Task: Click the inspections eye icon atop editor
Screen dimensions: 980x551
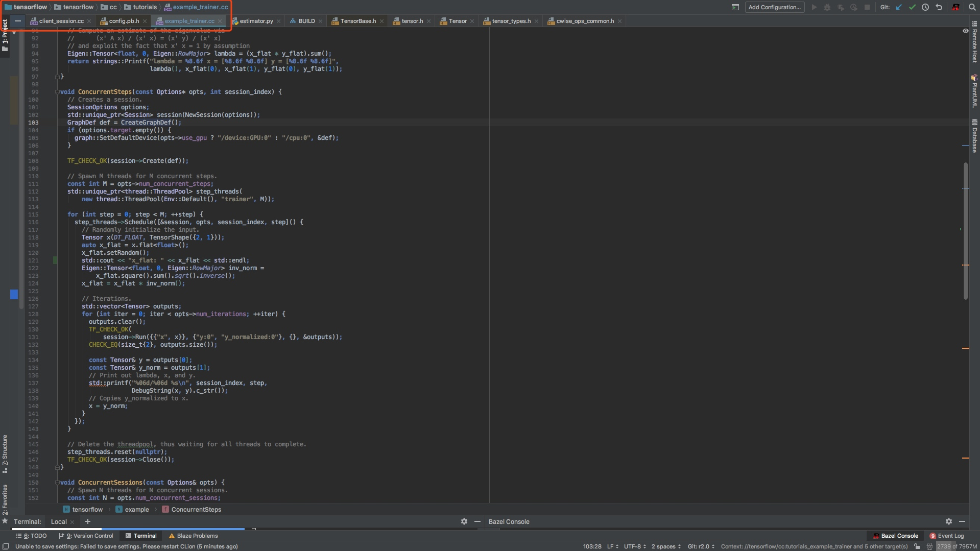Action: point(965,31)
